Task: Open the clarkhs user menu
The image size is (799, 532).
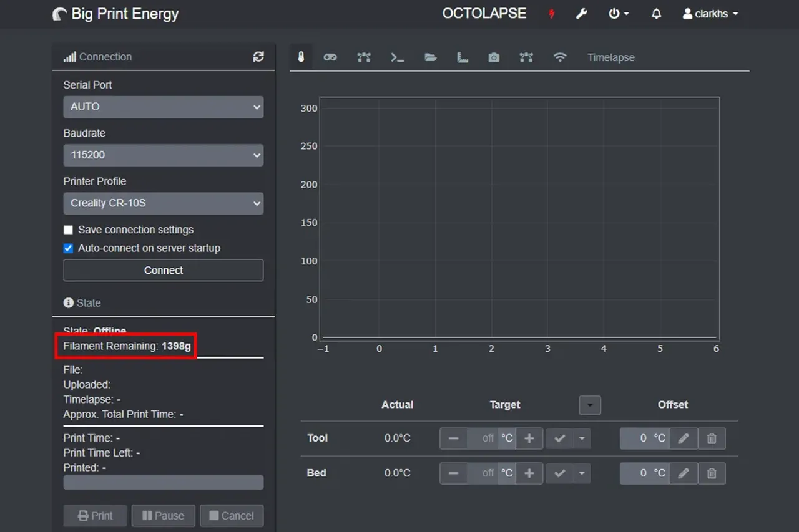Action: tap(710, 14)
